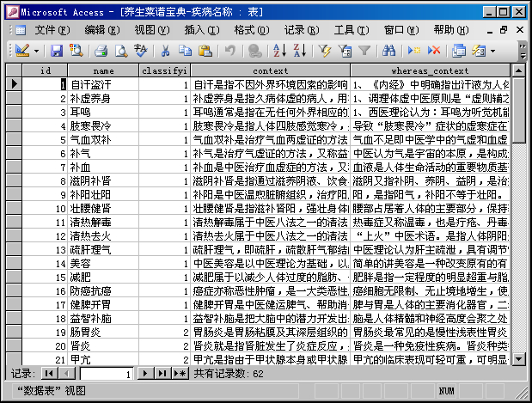
Task: Open the 文件(F) menu
Action: pos(52,30)
